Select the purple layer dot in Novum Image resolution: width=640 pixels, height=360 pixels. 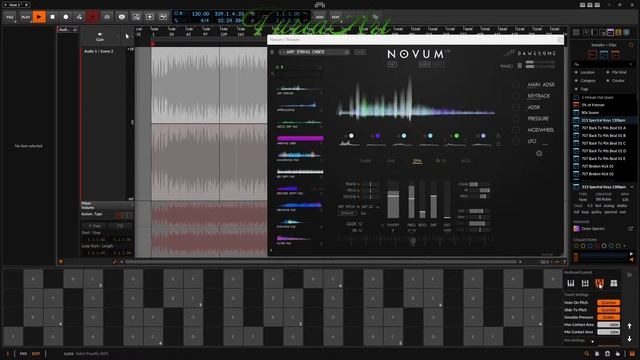(x=378, y=136)
